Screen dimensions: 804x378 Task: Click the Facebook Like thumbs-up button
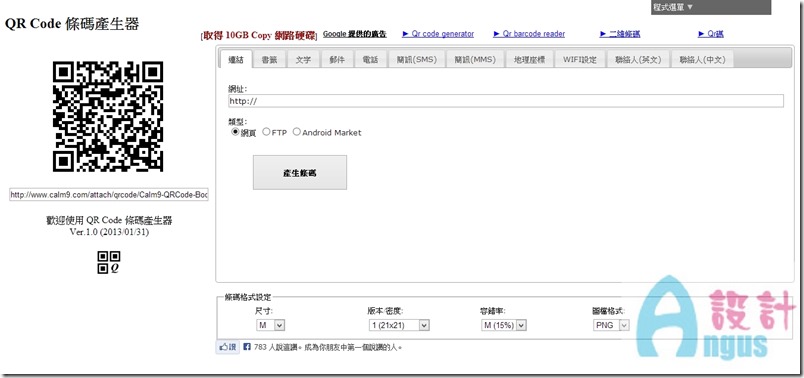pyautogui.click(x=227, y=347)
